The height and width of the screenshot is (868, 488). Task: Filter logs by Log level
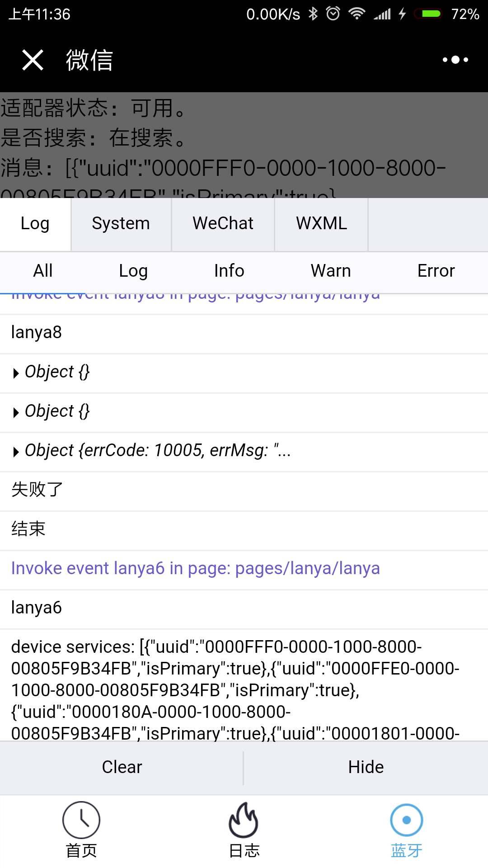point(133,271)
